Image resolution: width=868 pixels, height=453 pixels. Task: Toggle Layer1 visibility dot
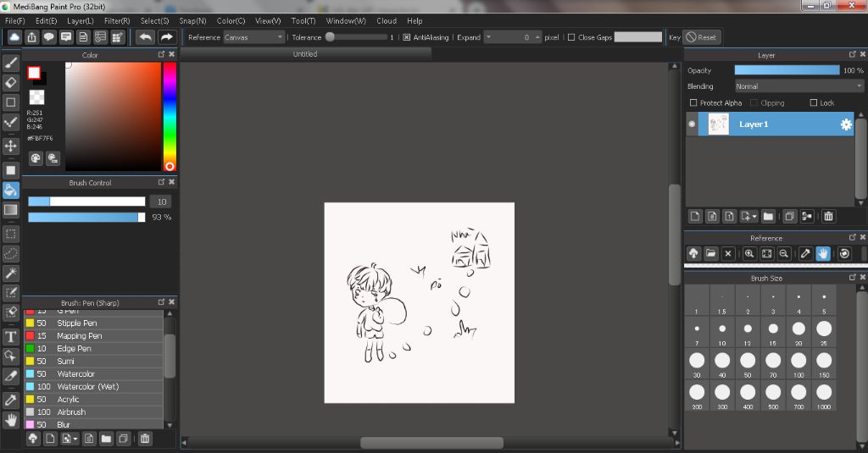point(692,124)
